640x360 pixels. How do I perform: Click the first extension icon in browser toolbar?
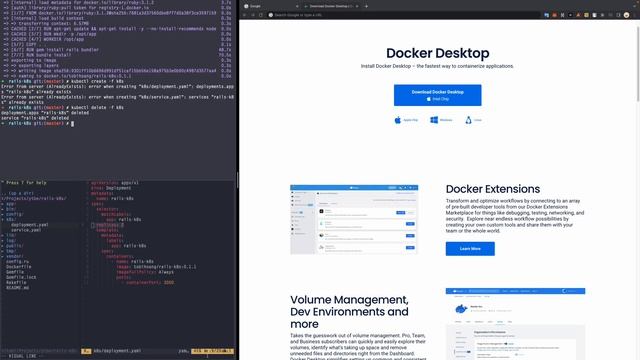click(547, 15)
